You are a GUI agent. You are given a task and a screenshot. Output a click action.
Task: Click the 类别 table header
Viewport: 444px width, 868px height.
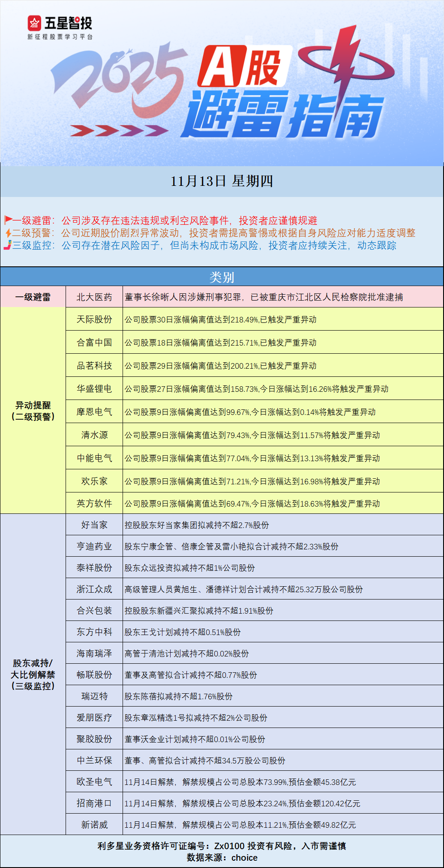(x=222, y=277)
